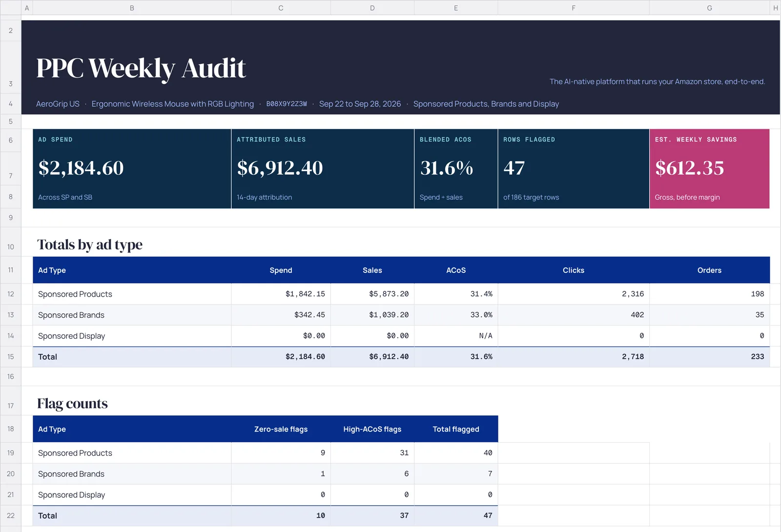Click the Sep 22 to Sep 28, 2026 date range
The width and height of the screenshot is (781, 532).
(x=360, y=104)
